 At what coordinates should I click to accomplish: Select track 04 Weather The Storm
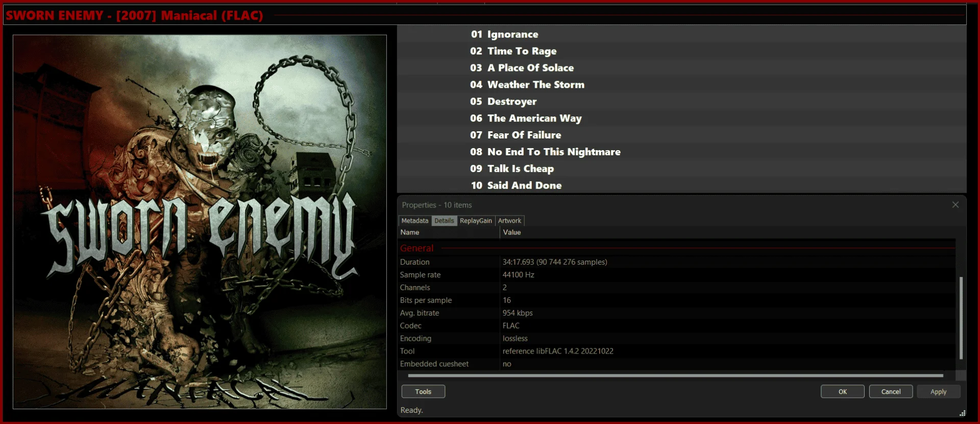click(681, 85)
